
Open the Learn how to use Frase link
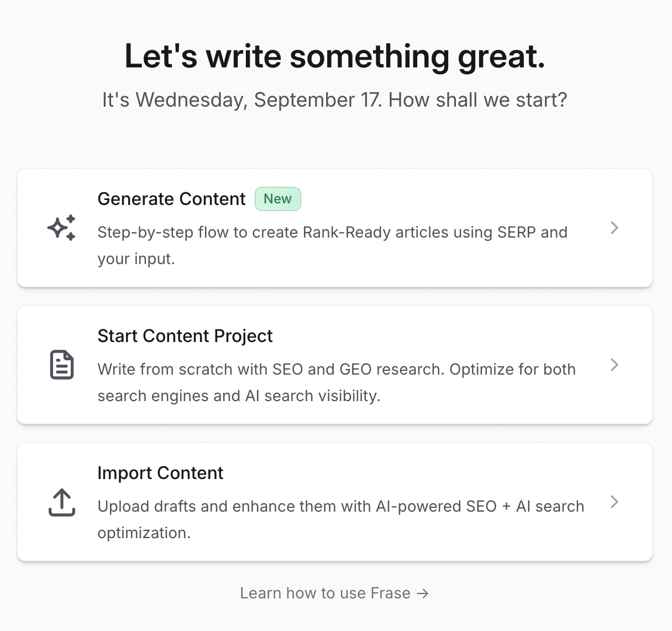pyautogui.click(x=325, y=593)
